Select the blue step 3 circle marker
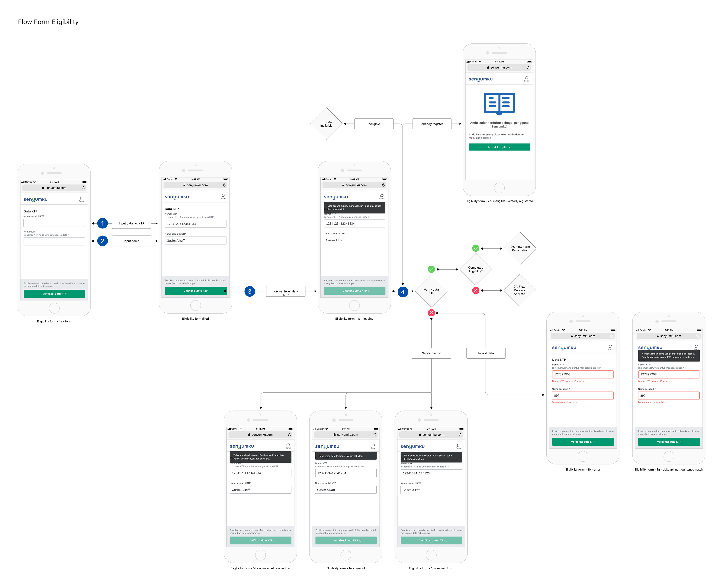Screen dimensions: 723x588 click(x=250, y=291)
